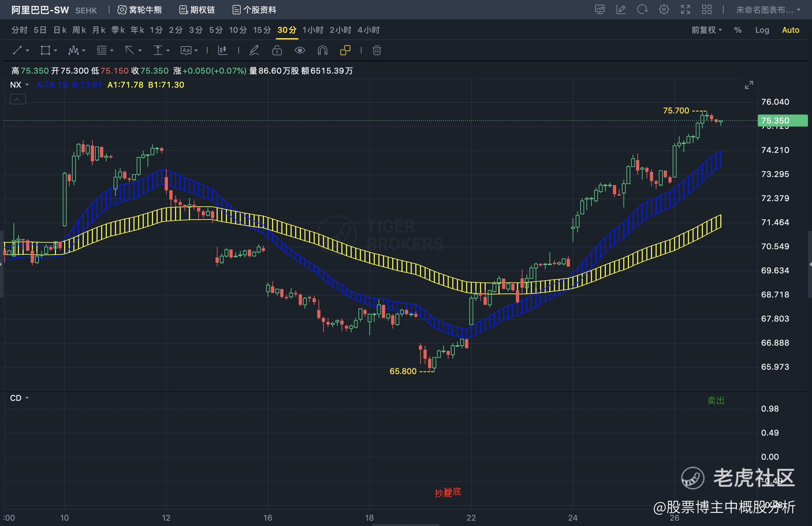
Task: Select the rectangle shape tool
Action: click(x=46, y=51)
